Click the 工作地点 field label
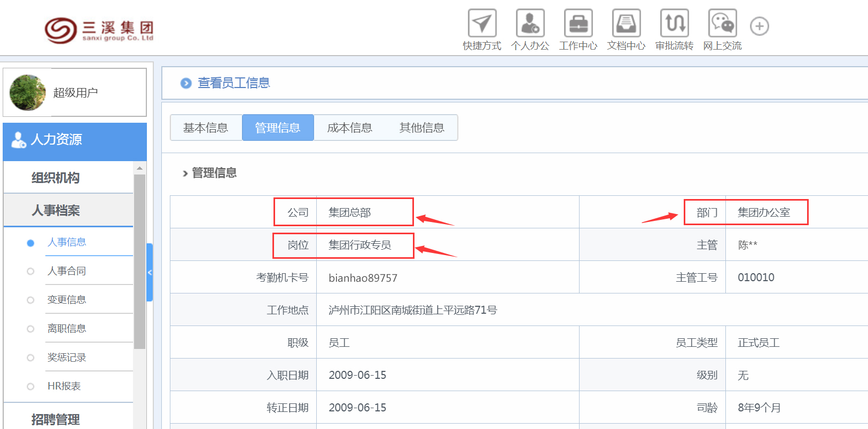This screenshot has width=868, height=429. click(288, 310)
